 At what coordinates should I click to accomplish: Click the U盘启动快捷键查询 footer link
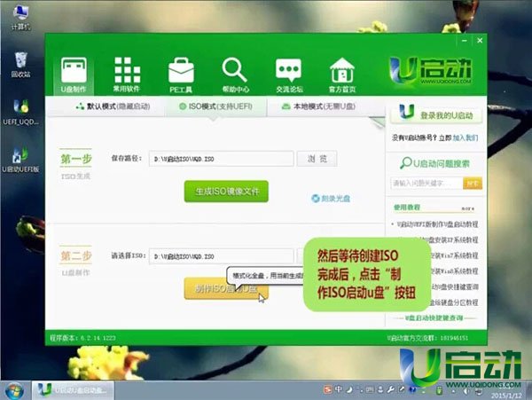(434, 318)
